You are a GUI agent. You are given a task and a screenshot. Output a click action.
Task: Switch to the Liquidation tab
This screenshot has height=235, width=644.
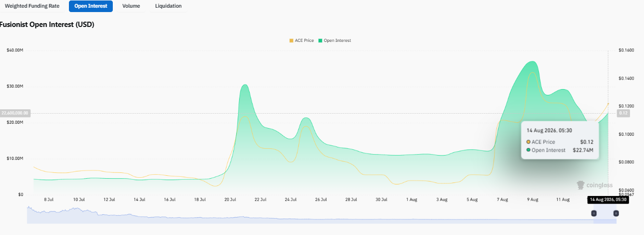168,6
